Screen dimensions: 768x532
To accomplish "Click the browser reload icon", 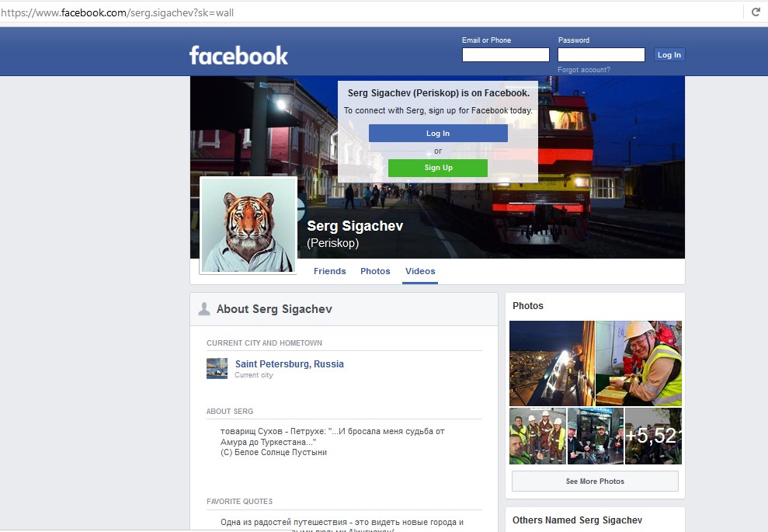I will 756,12.
